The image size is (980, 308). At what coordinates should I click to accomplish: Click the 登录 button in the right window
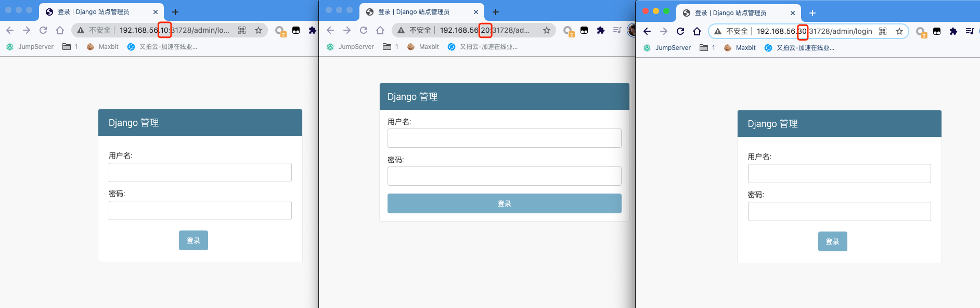[833, 241]
